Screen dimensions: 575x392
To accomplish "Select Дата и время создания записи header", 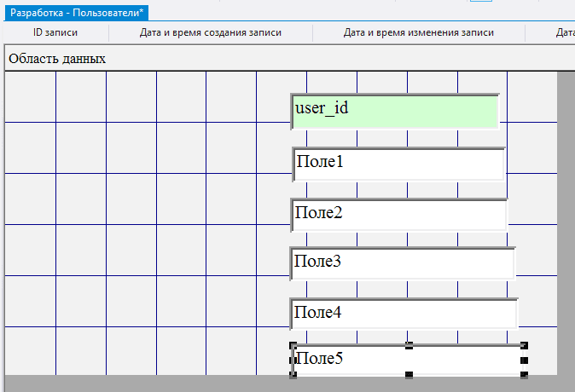I will pyautogui.click(x=211, y=33).
